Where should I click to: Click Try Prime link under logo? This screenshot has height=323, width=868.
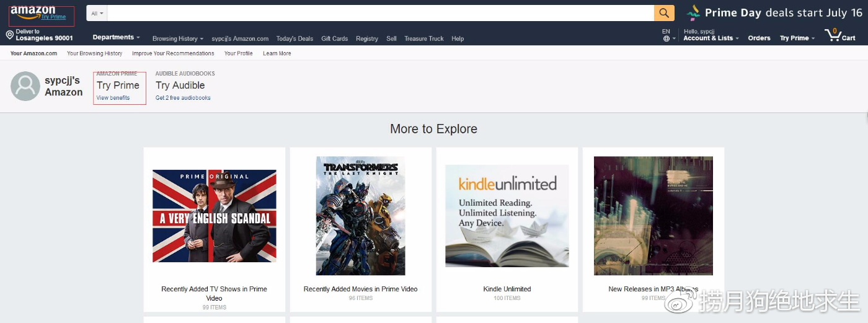(x=53, y=17)
